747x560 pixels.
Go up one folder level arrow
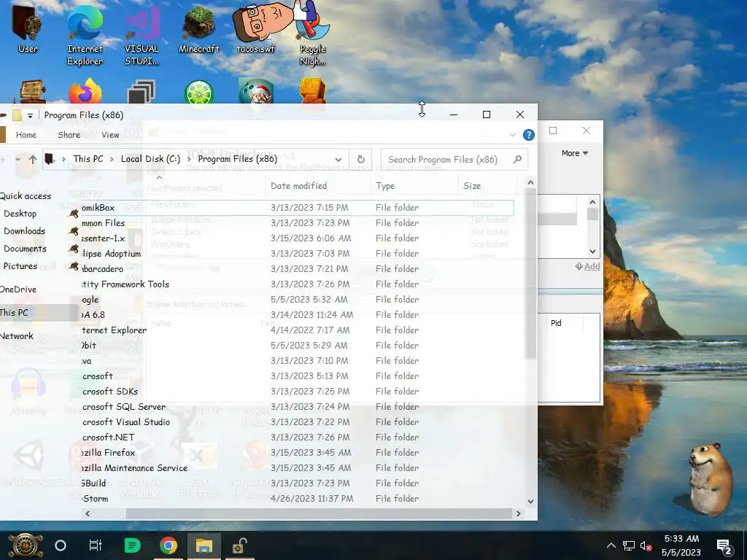pos(32,160)
